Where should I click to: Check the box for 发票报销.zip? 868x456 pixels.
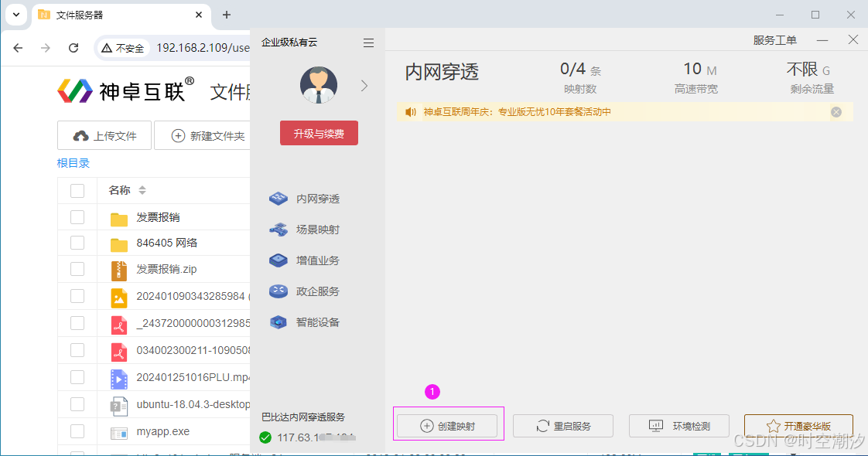pos(77,269)
